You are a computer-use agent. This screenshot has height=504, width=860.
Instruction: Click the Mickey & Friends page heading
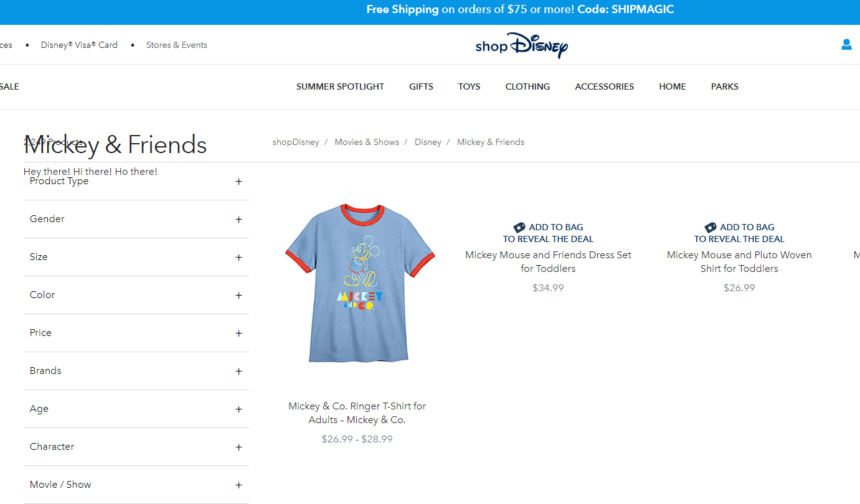[115, 144]
